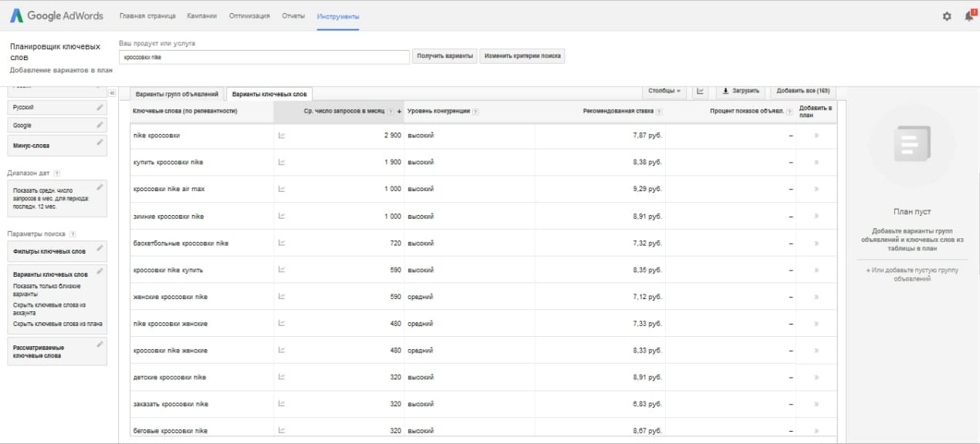Switch to Варианты ключевых слов tab
The height and width of the screenshot is (444, 980).
pos(269,94)
